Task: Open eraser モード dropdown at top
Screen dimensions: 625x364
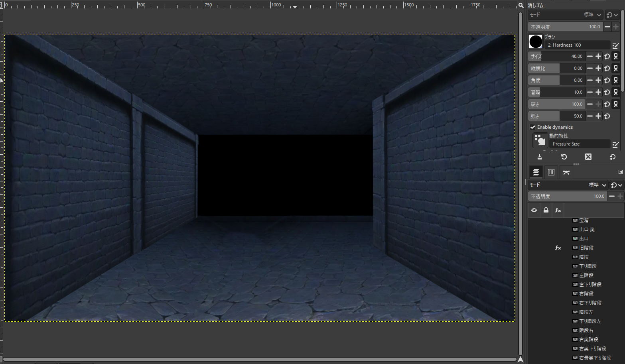Action: [x=565, y=15]
